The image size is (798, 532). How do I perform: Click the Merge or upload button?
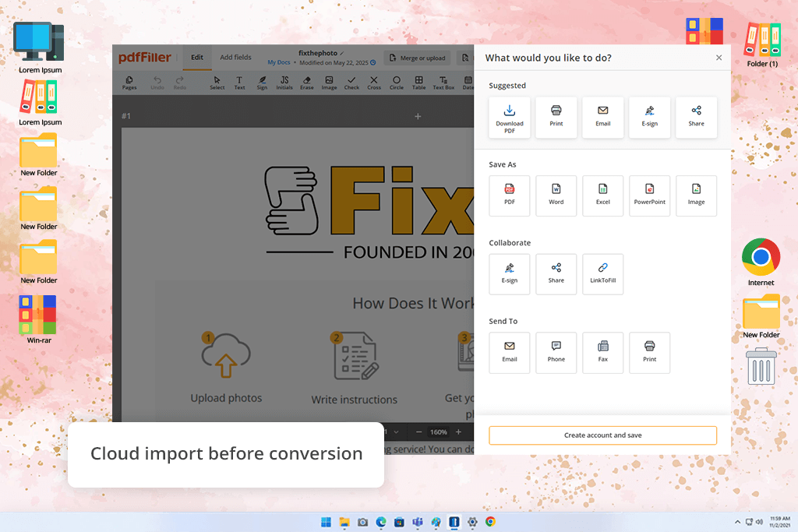tap(418, 58)
